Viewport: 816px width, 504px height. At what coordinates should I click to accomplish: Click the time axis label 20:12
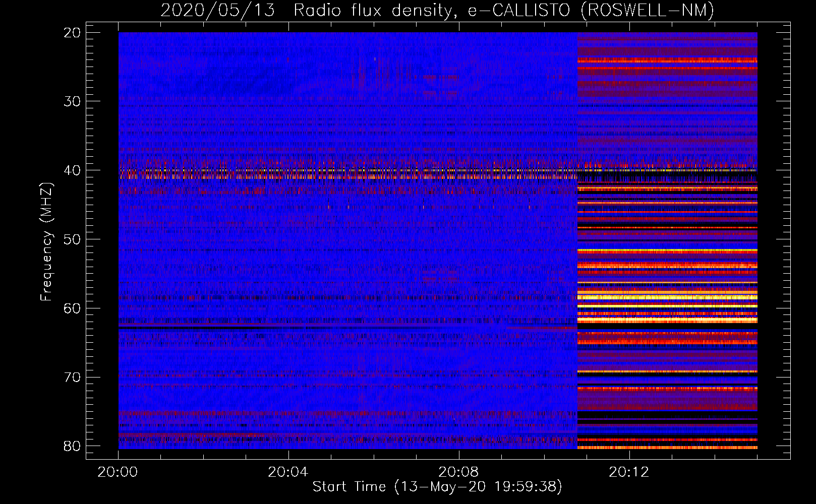pos(629,472)
